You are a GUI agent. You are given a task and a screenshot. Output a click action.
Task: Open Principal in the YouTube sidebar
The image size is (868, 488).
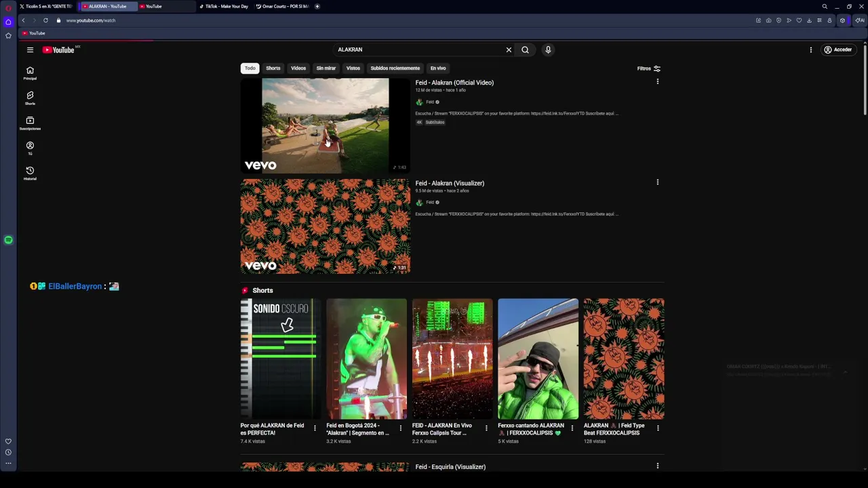(30, 73)
